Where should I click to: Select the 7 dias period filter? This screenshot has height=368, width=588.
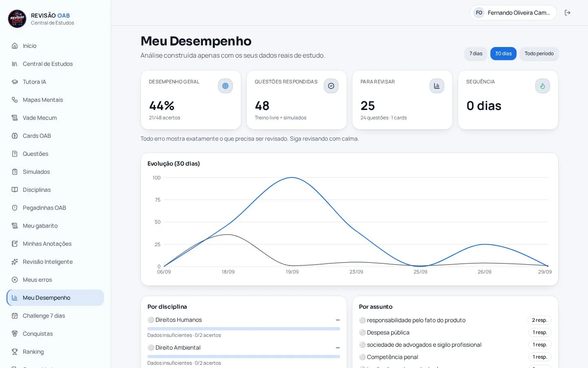pos(476,54)
